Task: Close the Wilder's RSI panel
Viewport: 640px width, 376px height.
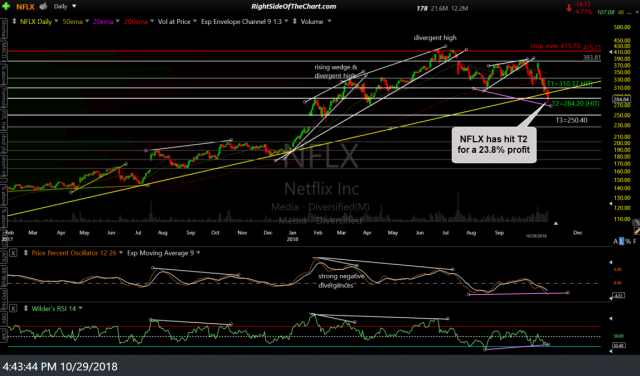Action: point(13,309)
